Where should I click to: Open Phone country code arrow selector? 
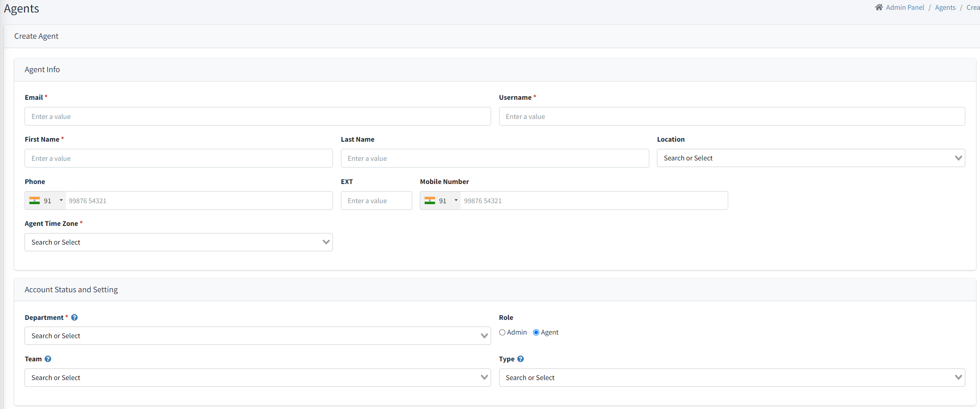click(x=61, y=200)
